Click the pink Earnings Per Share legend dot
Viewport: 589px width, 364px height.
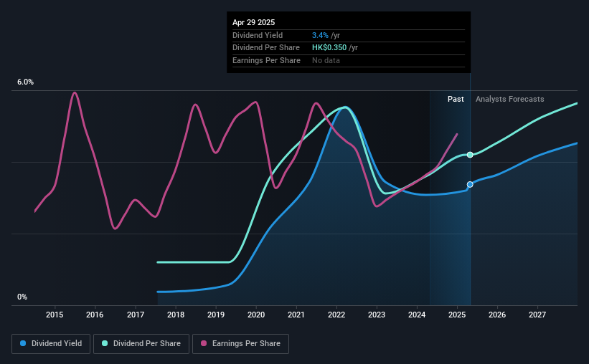point(204,343)
